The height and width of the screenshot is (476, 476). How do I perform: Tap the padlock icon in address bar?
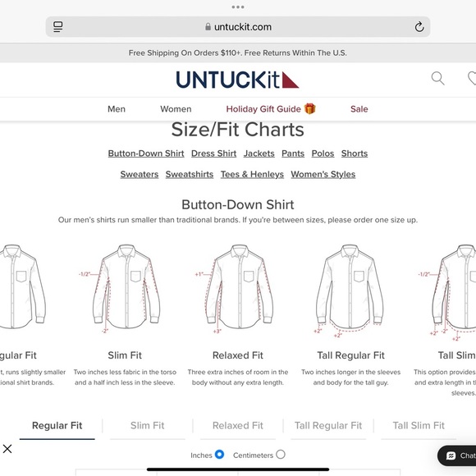[208, 27]
